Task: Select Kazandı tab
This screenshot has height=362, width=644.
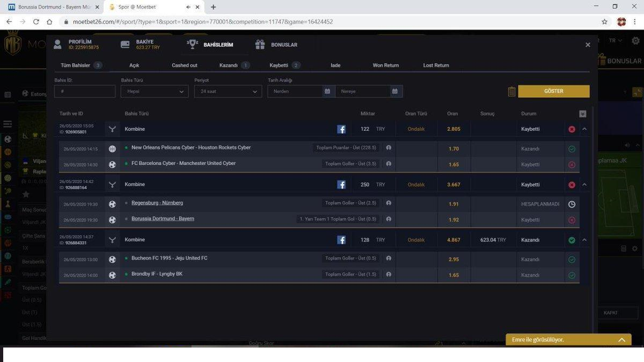Action: click(x=235, y=65)
